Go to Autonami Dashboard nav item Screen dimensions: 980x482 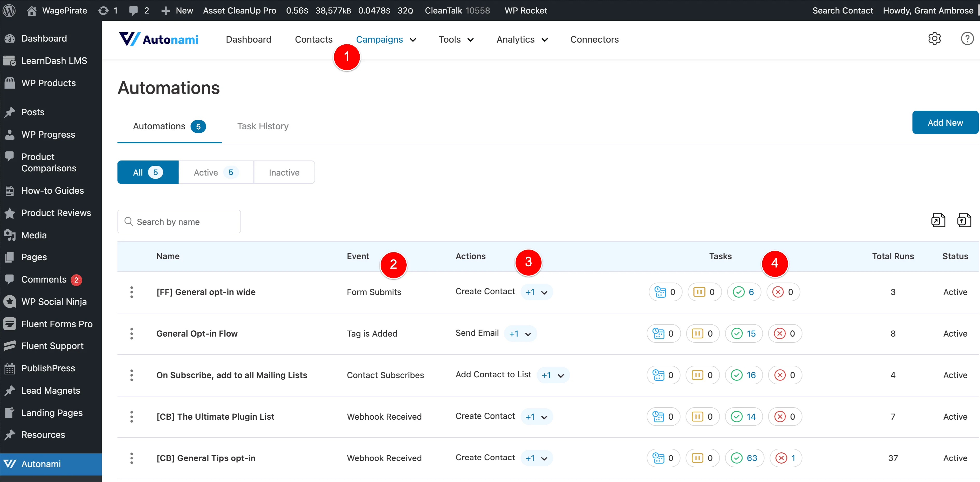point(248,39)
